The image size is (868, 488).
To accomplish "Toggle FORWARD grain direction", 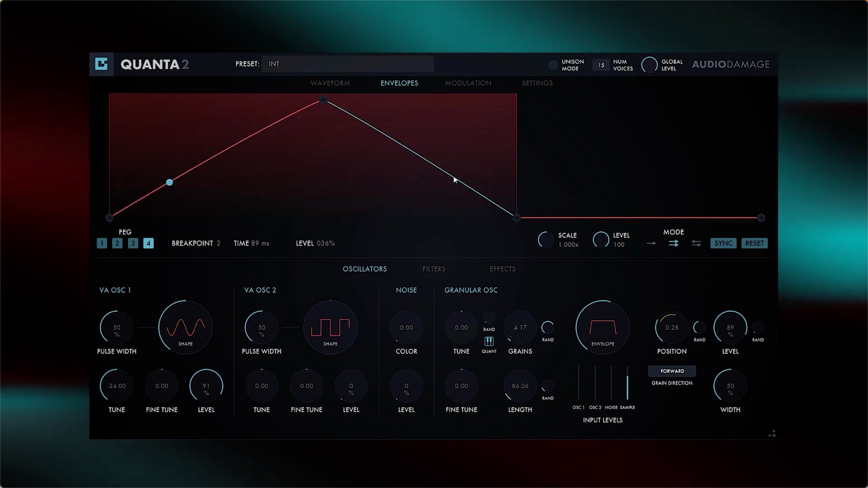I will click(x=672, y=371).
